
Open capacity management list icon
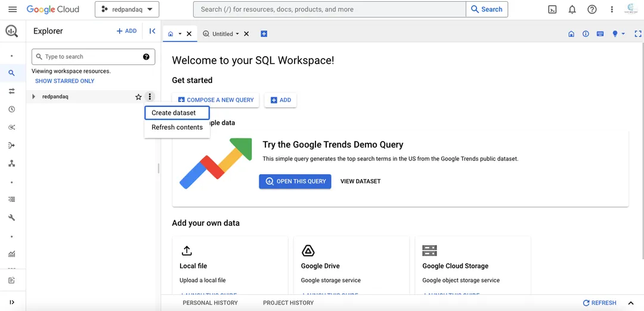click(12, 199)
